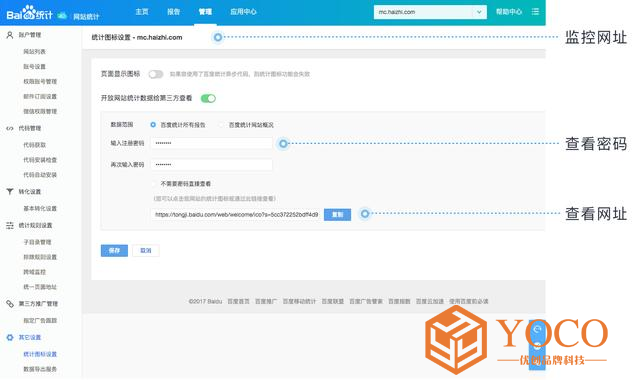The height and width of the screenshot is (380, 640).
Task: Open the mc.haizhi.com site dropdown
Action: point(430,12)
